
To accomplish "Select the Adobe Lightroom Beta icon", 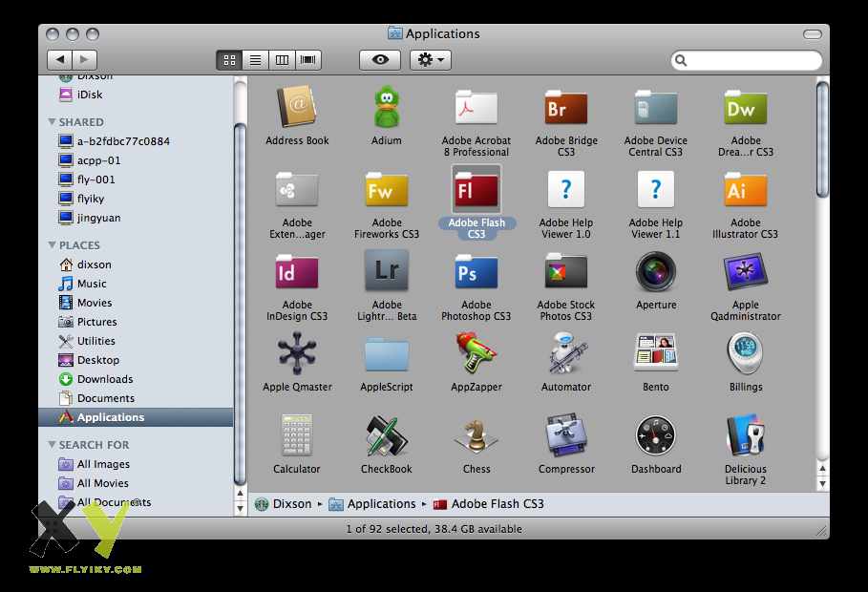I will coord(387,270).
